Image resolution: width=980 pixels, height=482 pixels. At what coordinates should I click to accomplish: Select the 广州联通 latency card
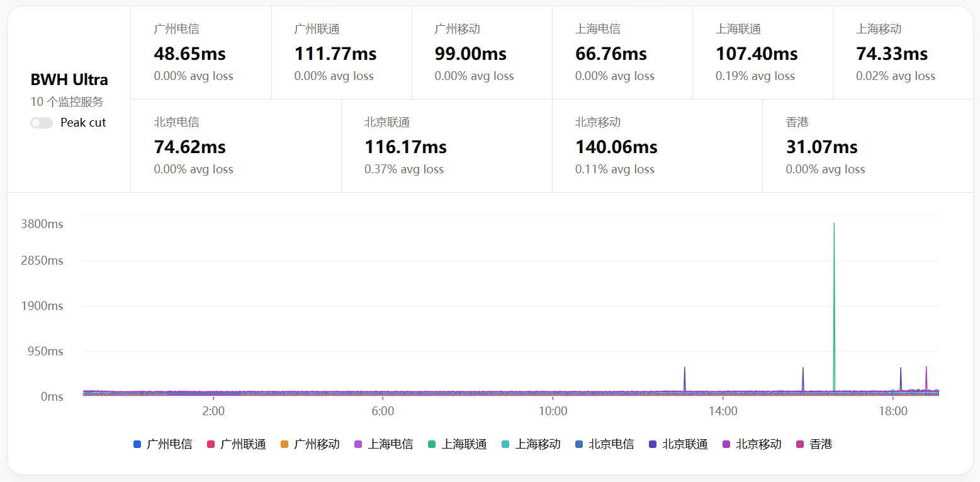point(341,54)
